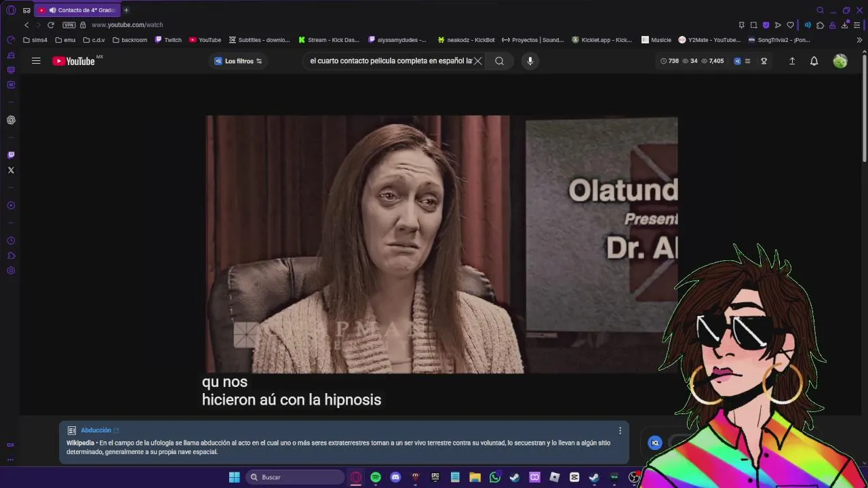Open 'Stream - Kick Das...' bookmark

point(329,40)
